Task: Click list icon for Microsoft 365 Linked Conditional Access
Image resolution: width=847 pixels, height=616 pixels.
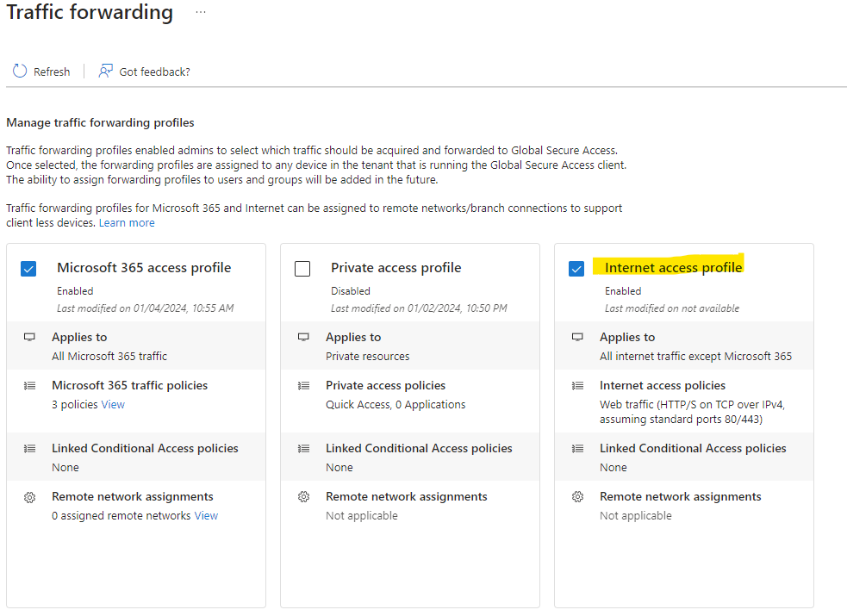Action: click(x=29, y=448)
